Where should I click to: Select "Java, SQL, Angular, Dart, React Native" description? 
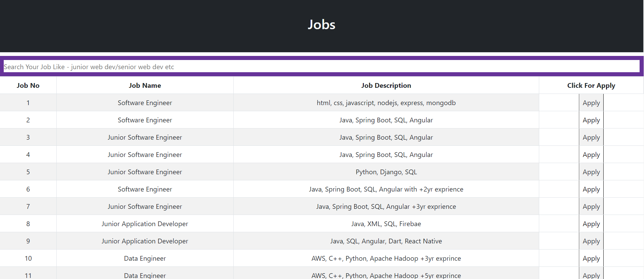[386, 241]
